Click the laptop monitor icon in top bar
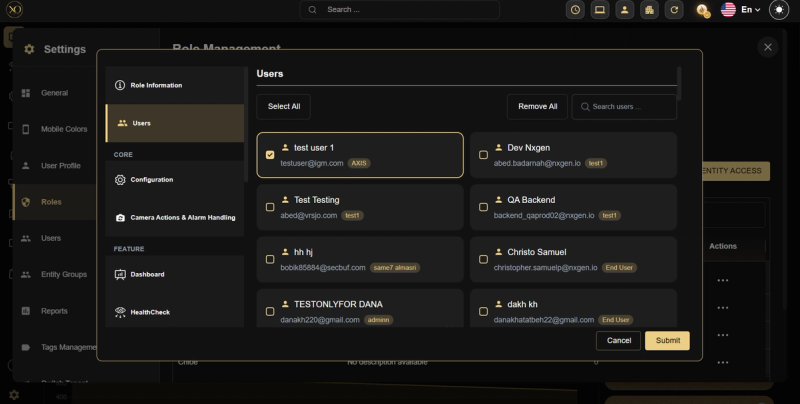This screenshot has width=800, height=404. click(600, 10)
